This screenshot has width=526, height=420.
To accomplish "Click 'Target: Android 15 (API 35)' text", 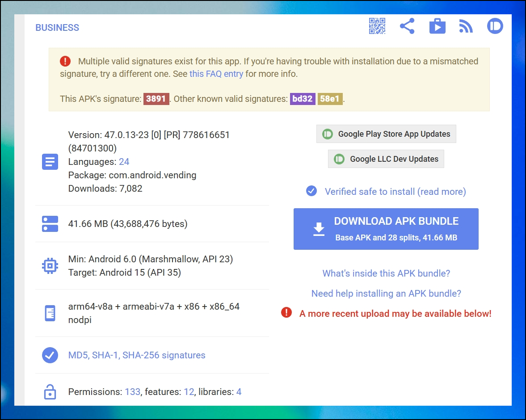I will 124,273.
